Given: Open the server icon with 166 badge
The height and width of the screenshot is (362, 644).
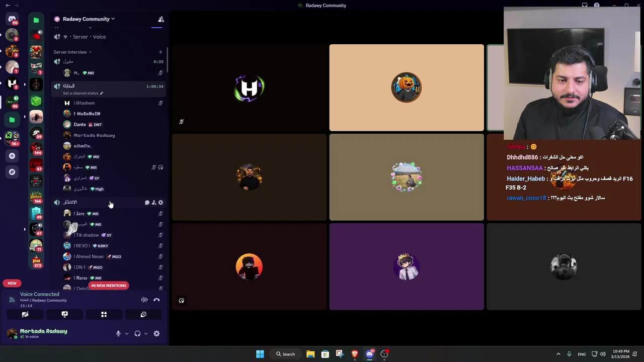Looking at the screenshot, I should click(x=36, y=197).
